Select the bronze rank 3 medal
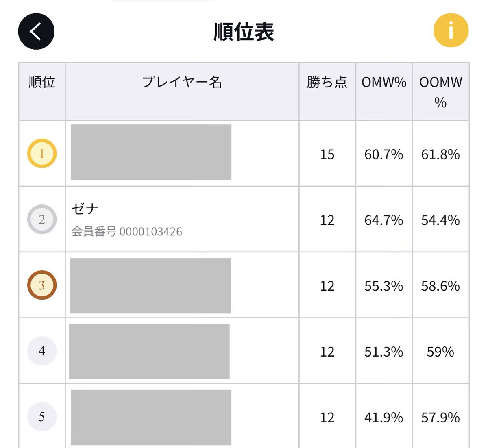Image resolution: width=488 pixels, height=448 pixels. (x=42, y=285)
